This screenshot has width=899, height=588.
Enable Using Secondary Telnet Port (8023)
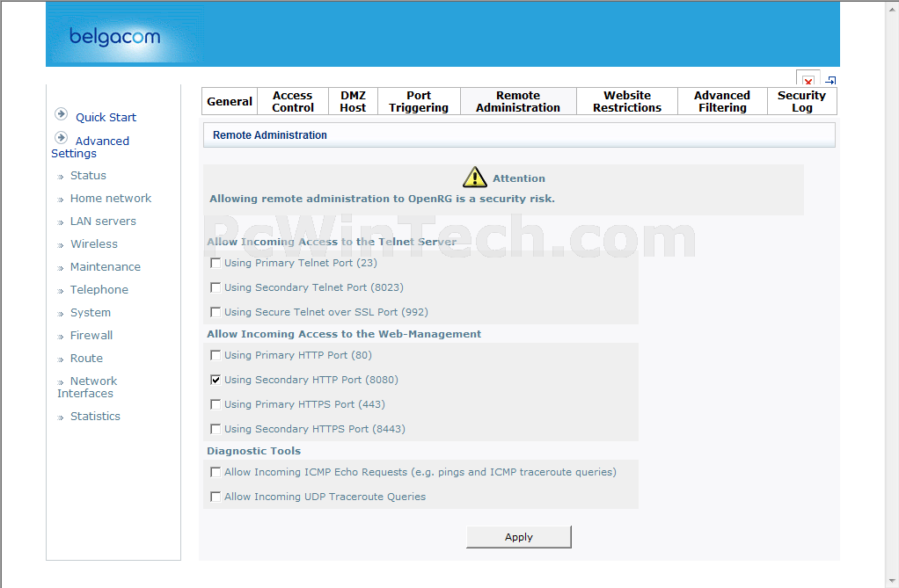(x=216, y=287)
